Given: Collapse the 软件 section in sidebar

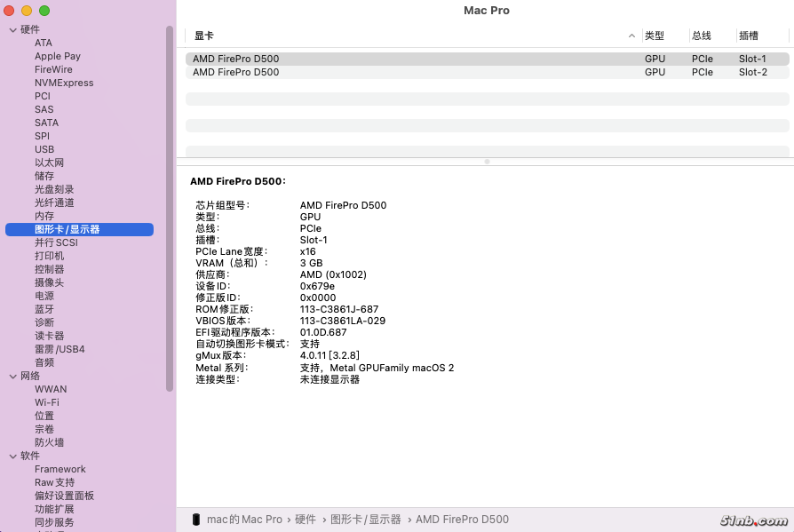Looking at the screenshot, I should (12, 457).
